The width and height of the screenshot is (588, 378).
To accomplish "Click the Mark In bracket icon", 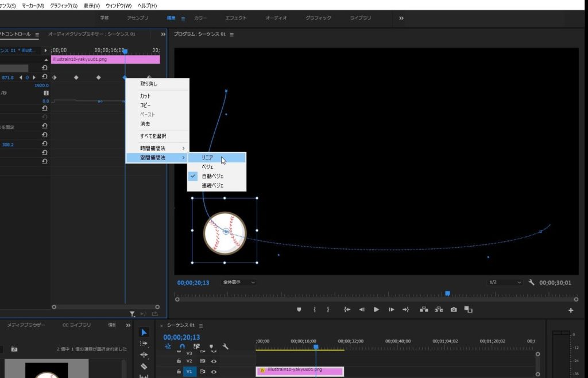I will [x=315, y=310].
